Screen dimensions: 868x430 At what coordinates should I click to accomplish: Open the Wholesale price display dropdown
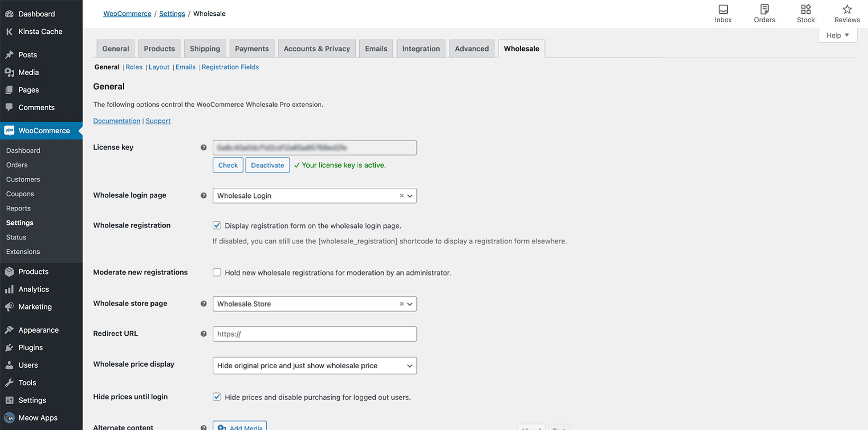(314, 365)
